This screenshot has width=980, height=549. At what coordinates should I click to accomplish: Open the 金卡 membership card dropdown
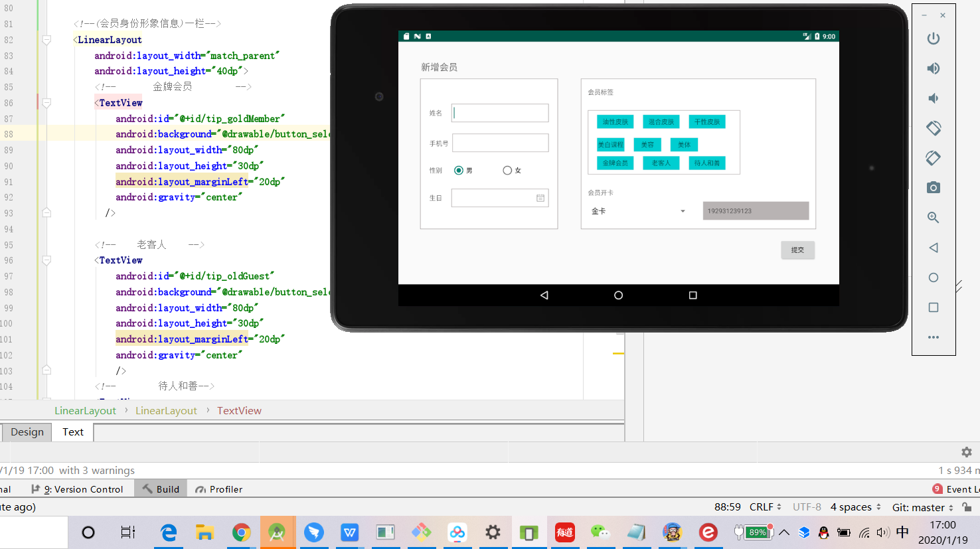coord(638,211)
